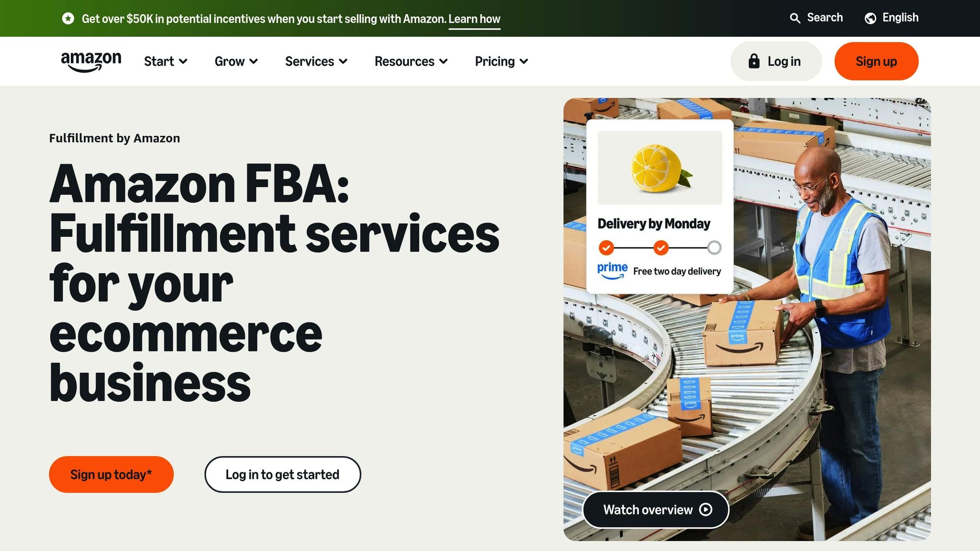The image size is (980, 551).
Task: Follow the Learn how link
Action: pos(474,19)
